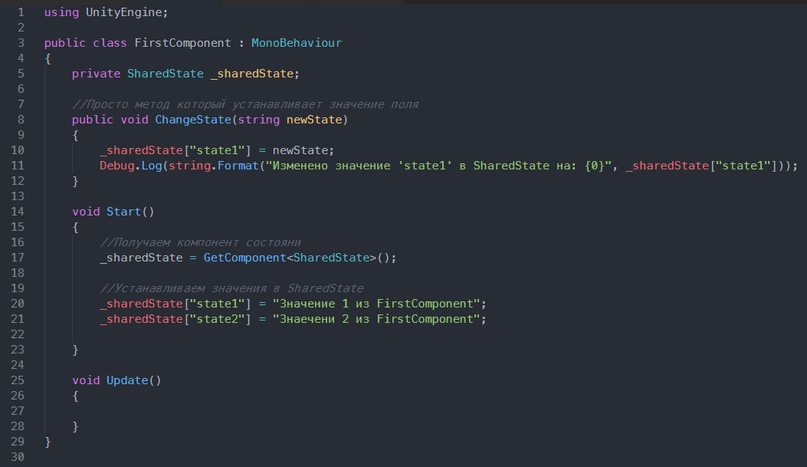Click line number 20 in the gutter
The image size is (807, 467).
point(17,304)
